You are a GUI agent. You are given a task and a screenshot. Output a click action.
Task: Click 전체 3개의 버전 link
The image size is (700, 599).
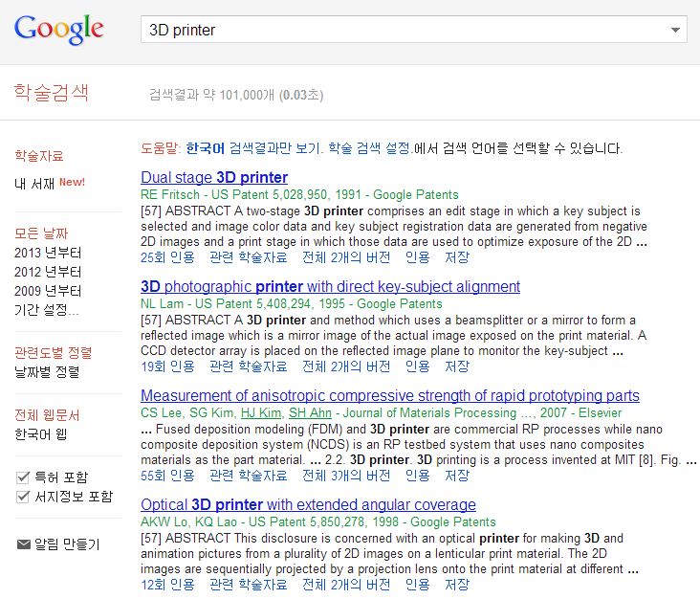346,476
